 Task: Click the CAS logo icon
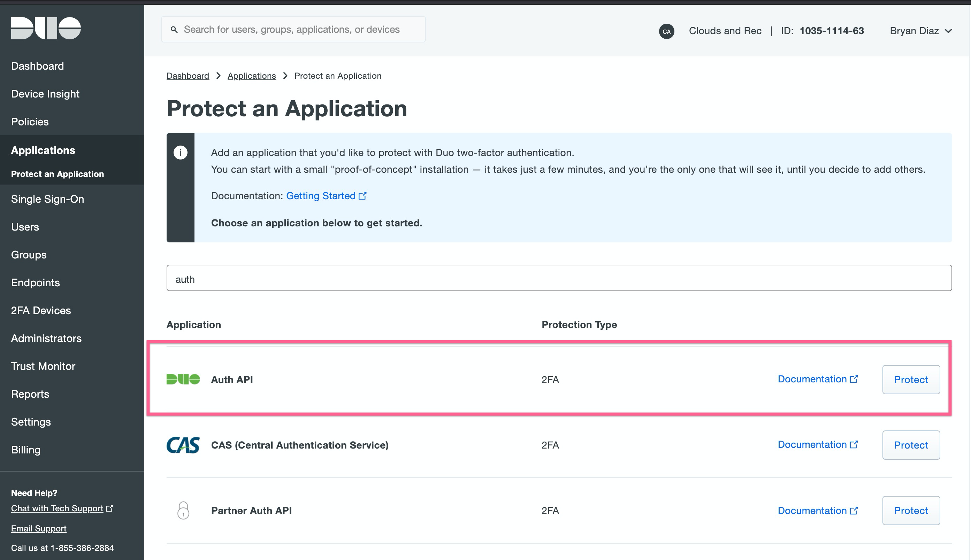183,445
